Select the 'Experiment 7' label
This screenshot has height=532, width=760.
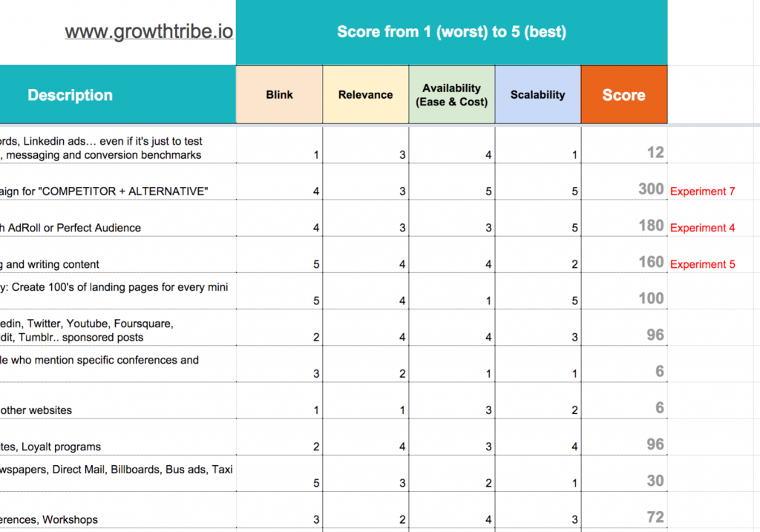702,191
